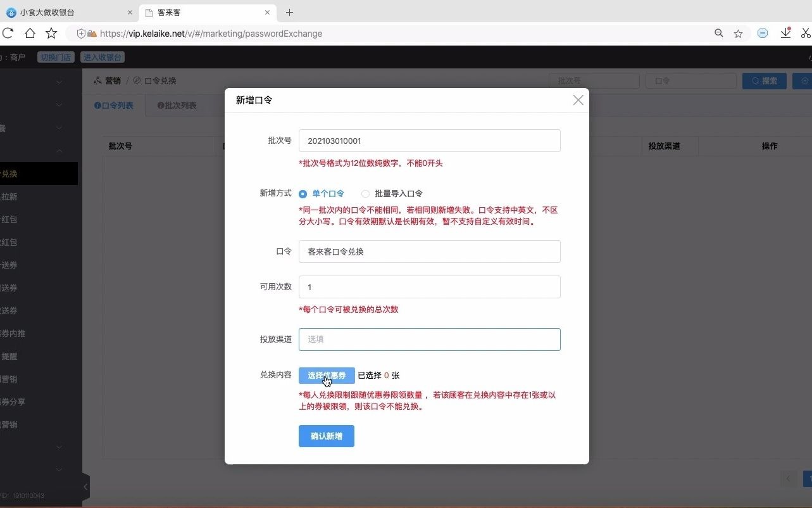Screen dimensions: 812x508
Task: Select the 批量导入口令 radio option
Action: click(392, 194)
